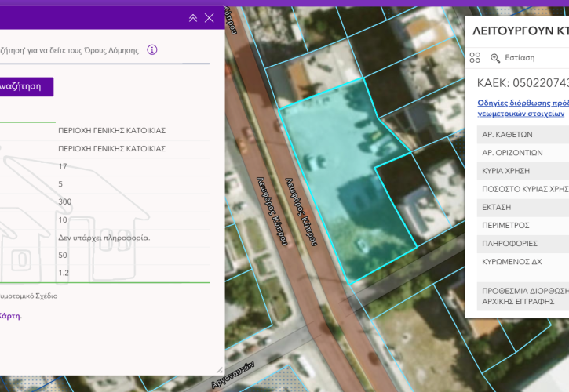
Task: Collapse the building terms panel with double chevron
Action: point(193,18)
